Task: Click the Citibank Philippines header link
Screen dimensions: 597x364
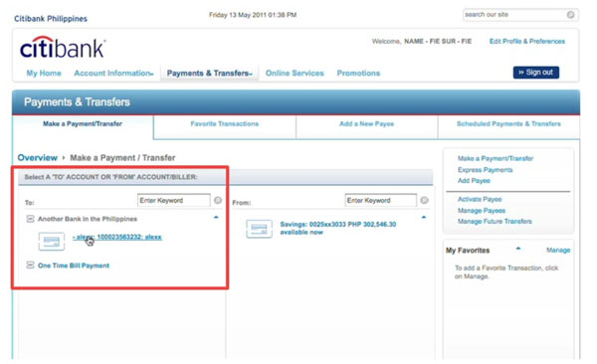Action: 51,19
